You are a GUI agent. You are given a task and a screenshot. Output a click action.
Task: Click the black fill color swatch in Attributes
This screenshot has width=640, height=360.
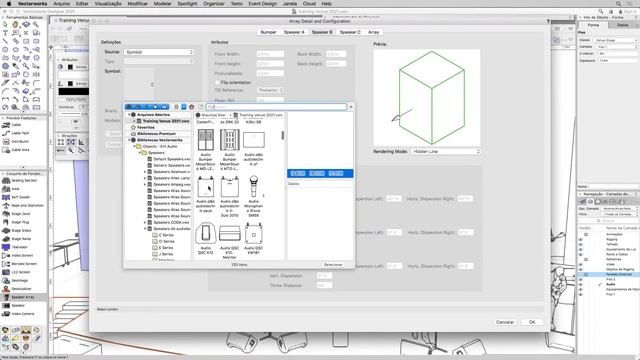pos(70,67)
